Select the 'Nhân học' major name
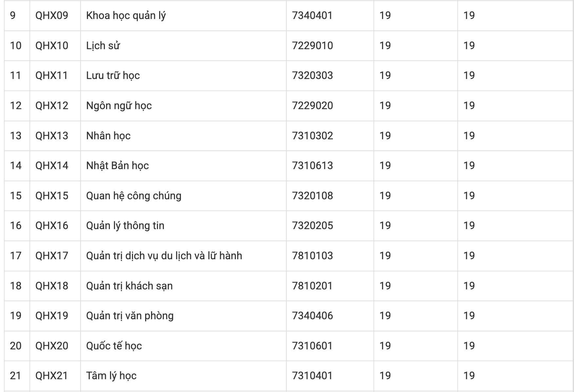This screenshot has width=574, height=392. (108, 136)
